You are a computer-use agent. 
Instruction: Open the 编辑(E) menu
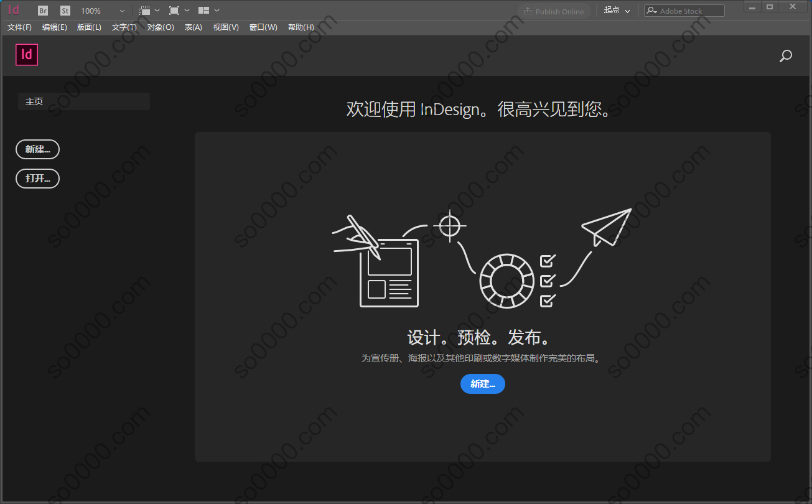55,27
